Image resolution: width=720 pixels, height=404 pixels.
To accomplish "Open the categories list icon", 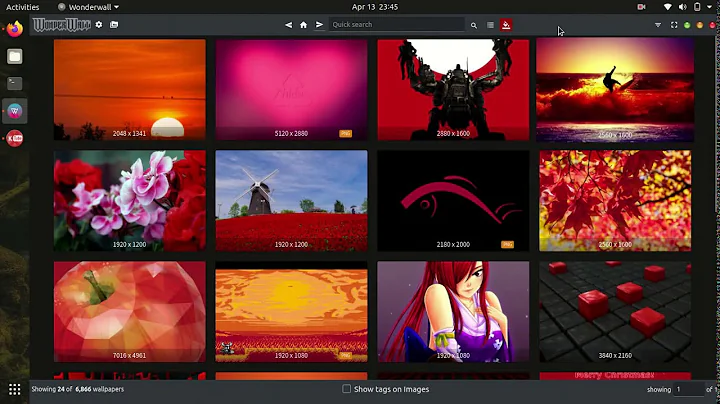I will click(x=490, y=25).
